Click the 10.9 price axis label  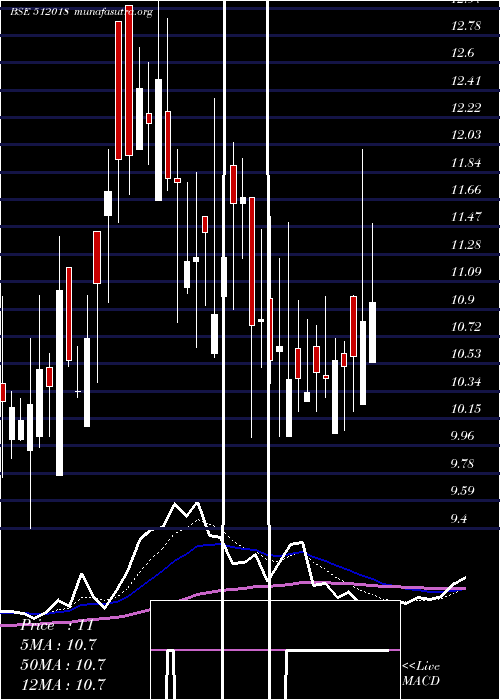[x=462, y=300]
